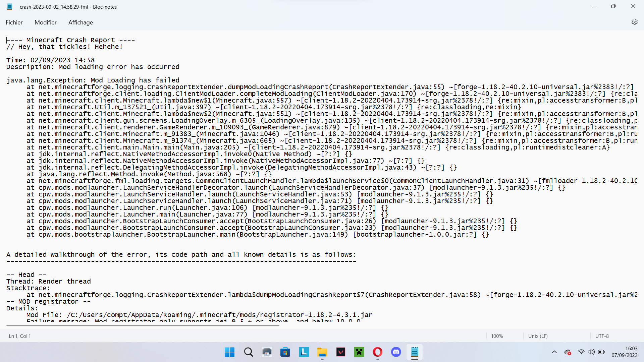Image resolution: width=644 pixels, height=362 pixels.
Task: Open the volume tray icon
Action: pyautogui.click(x=591, y=352)
